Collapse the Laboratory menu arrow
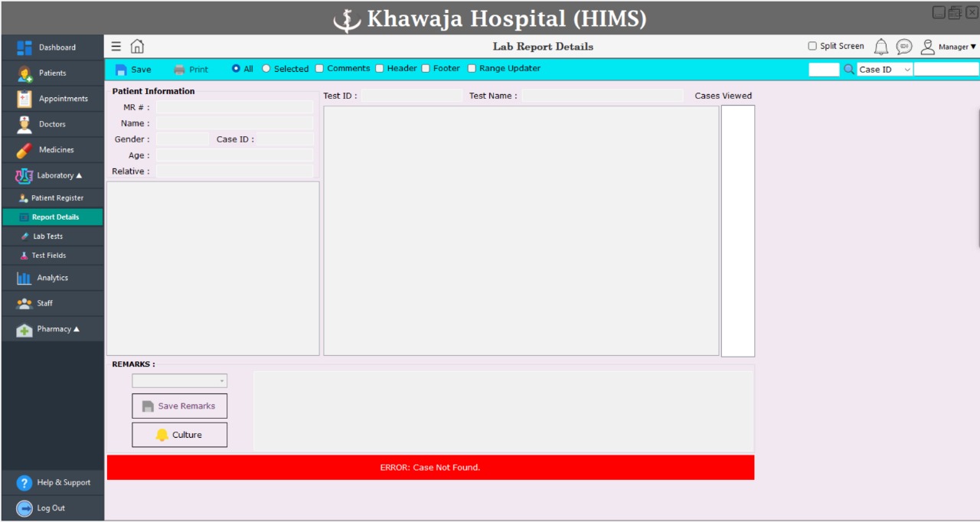 click(x=79, y=175)
